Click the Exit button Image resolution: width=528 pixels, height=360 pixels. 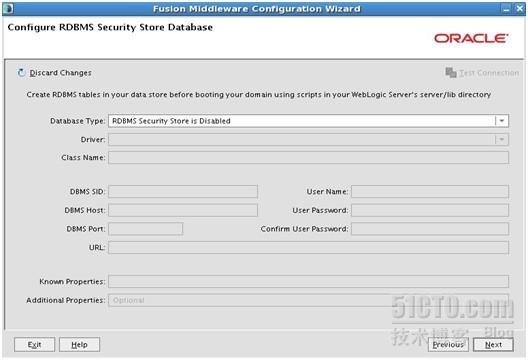34,345
